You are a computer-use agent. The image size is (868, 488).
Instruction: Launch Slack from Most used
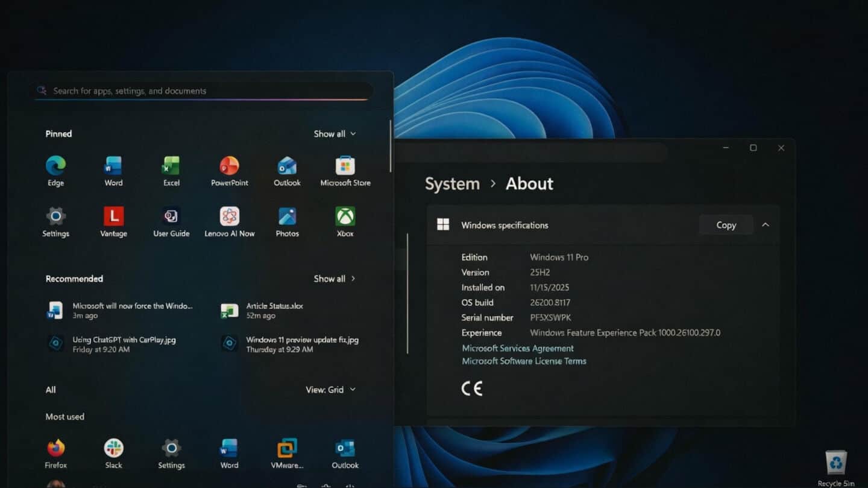[x=113, y=454]
